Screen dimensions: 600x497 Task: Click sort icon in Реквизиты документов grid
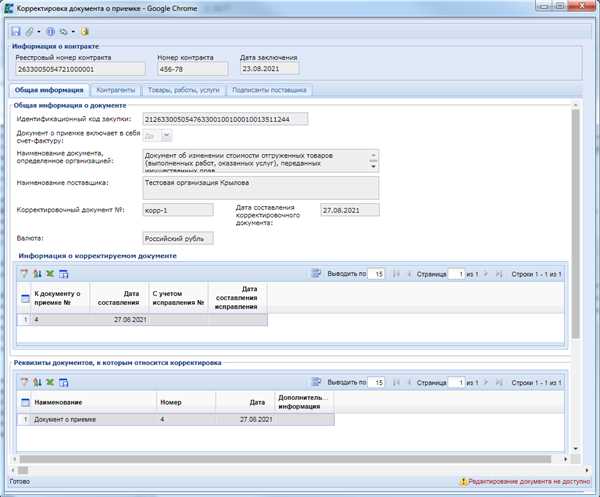pos(37,382)
